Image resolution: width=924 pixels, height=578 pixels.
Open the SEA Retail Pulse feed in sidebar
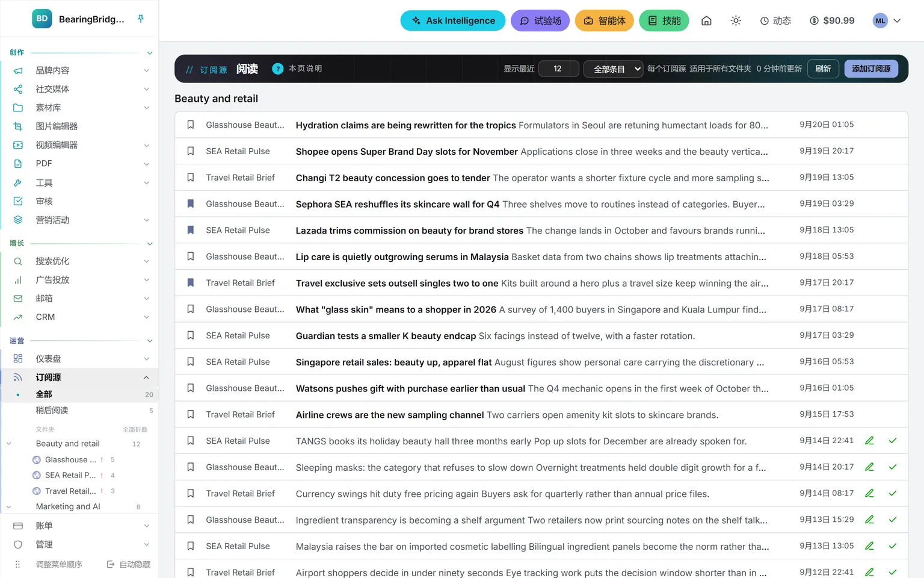(70, 476)
